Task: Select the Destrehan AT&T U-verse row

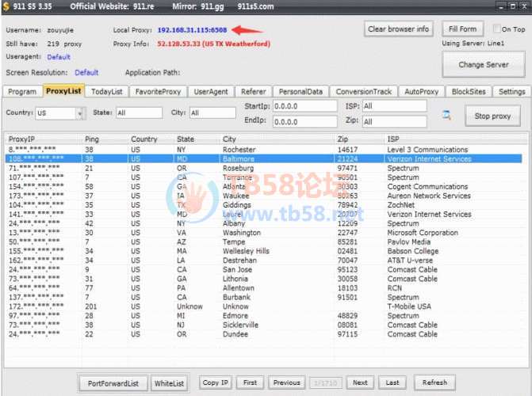Action: [x=264, y=261]
